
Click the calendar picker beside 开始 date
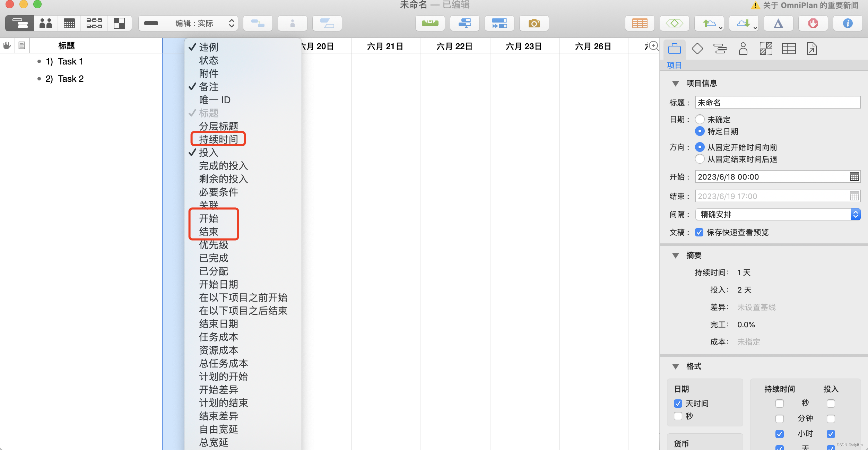click(x=854, y=176)
